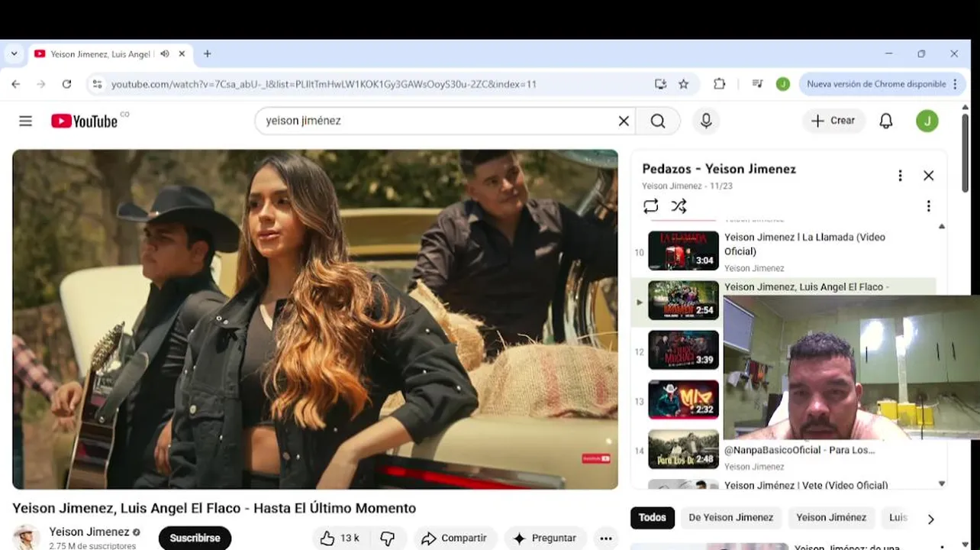Image resolution: width=980 pixels, height=550 pixels.
Task: Open the Preguntar assistant button
Action: coord(545,539)
